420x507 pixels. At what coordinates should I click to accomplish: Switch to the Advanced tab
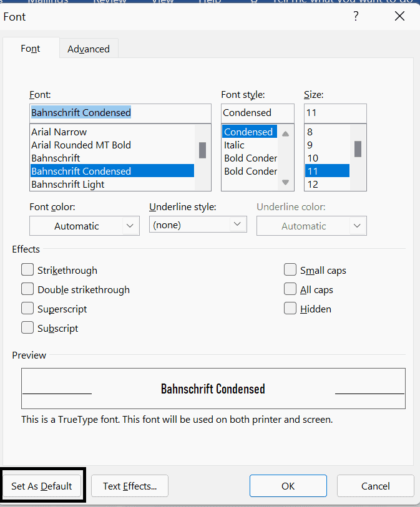(88, 48)
